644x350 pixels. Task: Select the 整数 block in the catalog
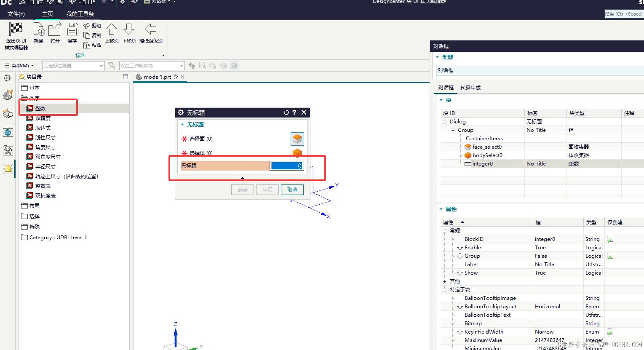pyautogui.click(x=40, y=108)
